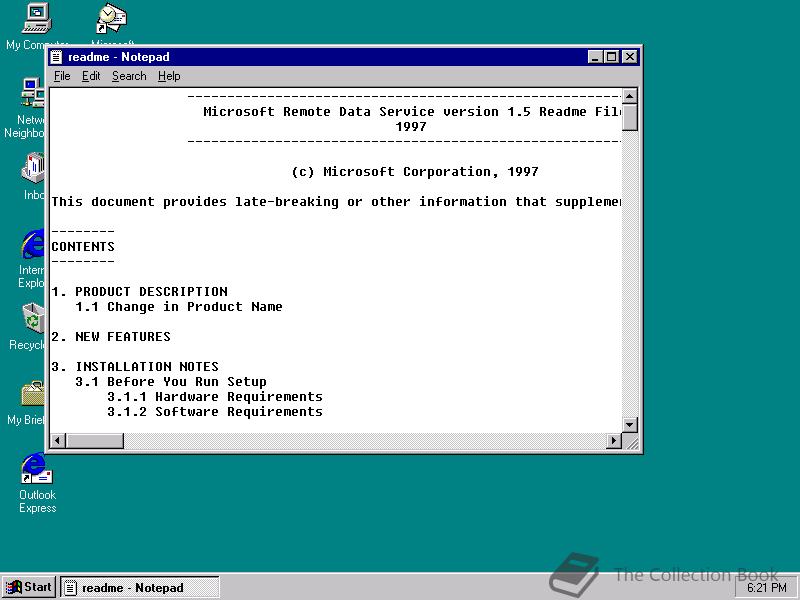Click the line "3. INSTALLATION NOTES"
This screenshot has width=800, height=600.
[x=135, y=366]
